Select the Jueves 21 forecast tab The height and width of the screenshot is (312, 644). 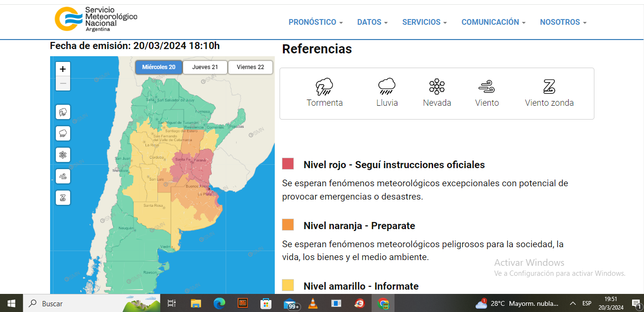(x=205, y=67)
